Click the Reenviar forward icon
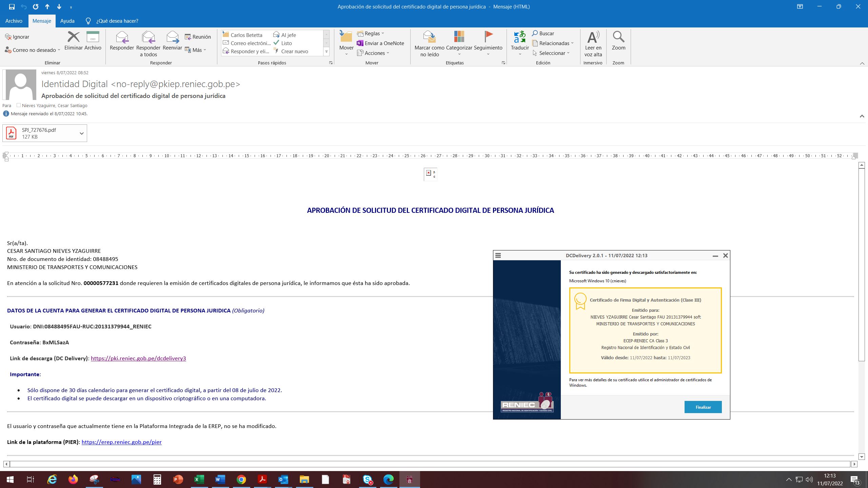 tap(172, 37)
